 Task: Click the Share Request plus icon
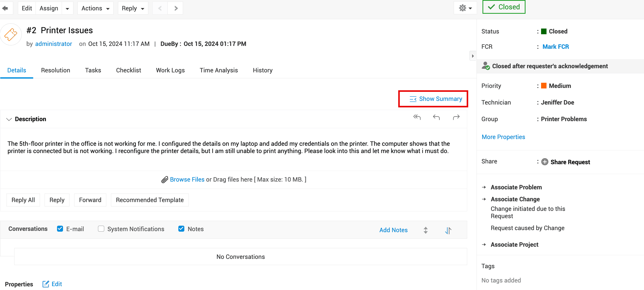pyautogui.click(x=545, y=162)
